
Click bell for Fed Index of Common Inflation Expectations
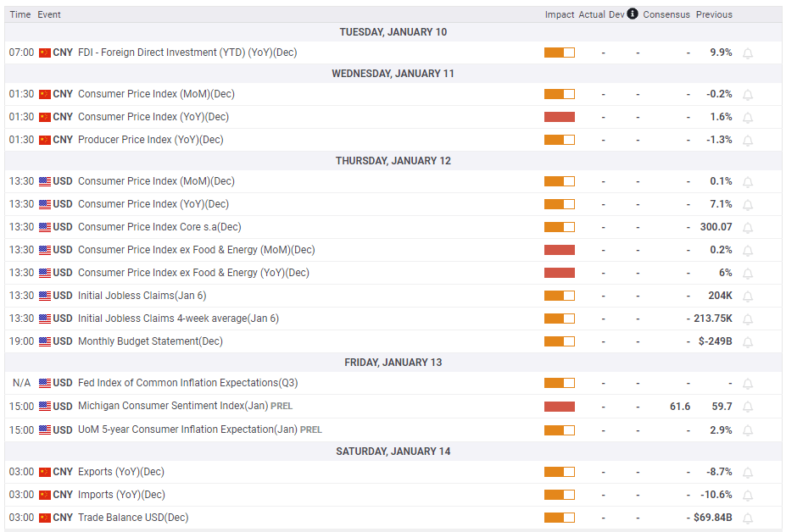747,384
